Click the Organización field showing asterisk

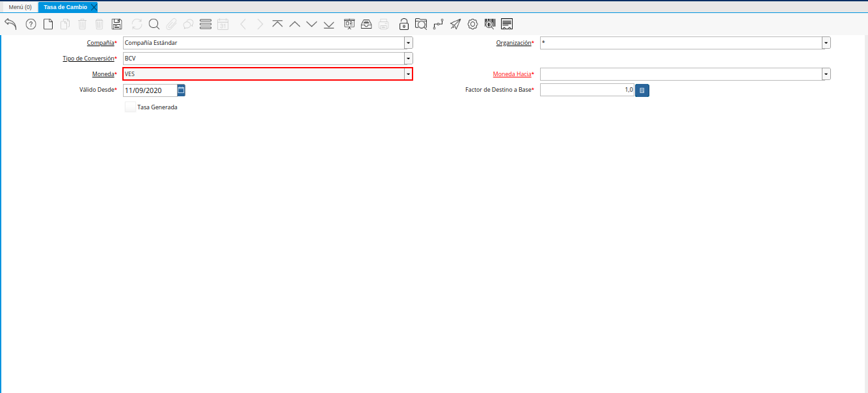(x=681, y=43)
